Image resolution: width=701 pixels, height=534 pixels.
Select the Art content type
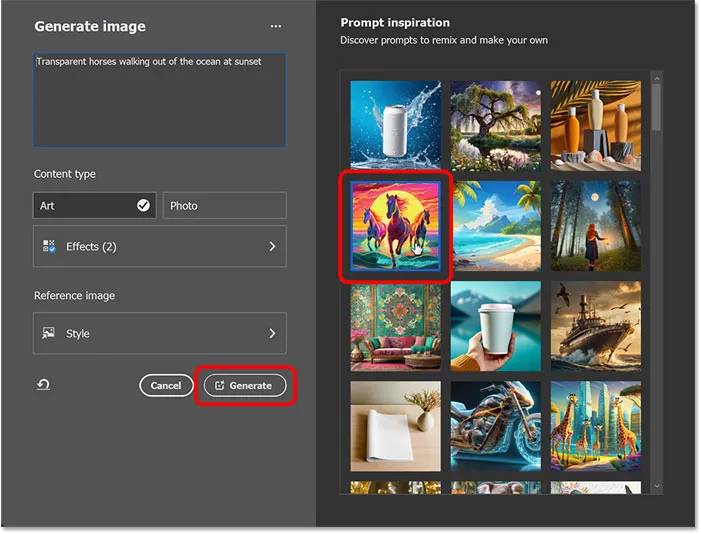[x=95, y=205]
